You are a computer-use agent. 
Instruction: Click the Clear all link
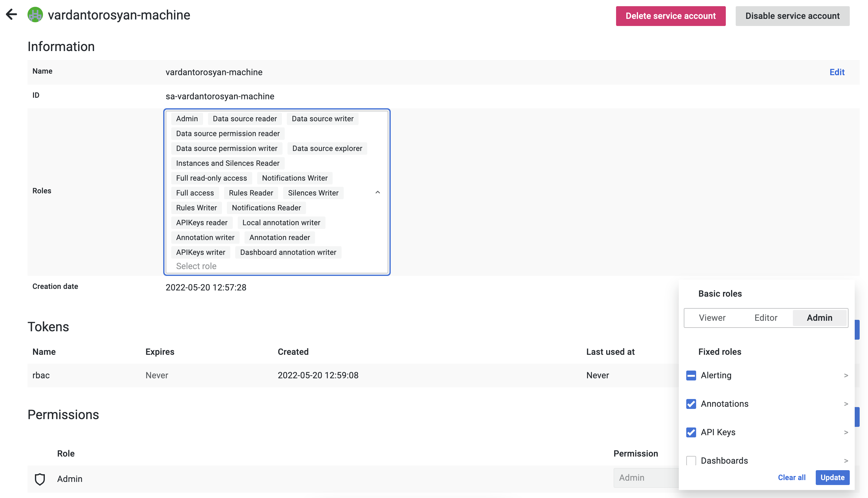(x=791, y=478)
